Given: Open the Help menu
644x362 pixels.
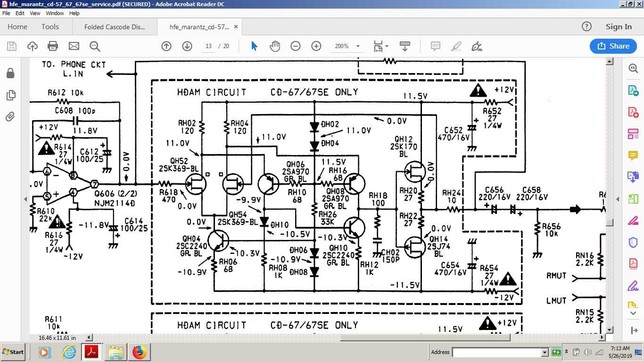Looking at the screenshot, I should click(74, 13).
